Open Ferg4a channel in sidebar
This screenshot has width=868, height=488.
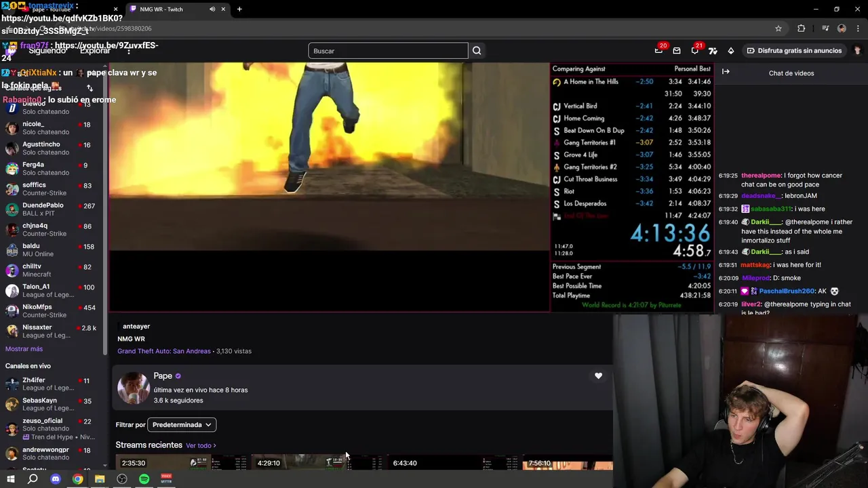point(53,169)
